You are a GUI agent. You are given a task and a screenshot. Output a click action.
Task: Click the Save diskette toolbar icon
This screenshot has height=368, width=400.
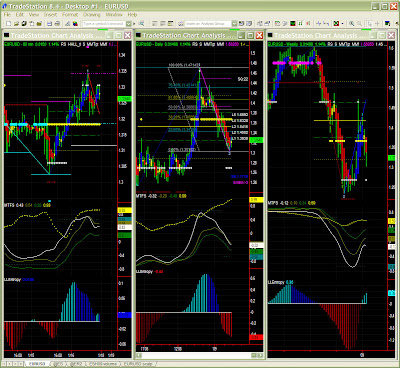pos(49,24)
